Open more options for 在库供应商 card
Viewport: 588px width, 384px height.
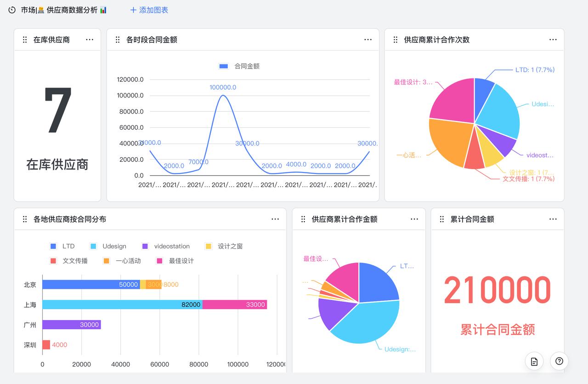(90, 40)
